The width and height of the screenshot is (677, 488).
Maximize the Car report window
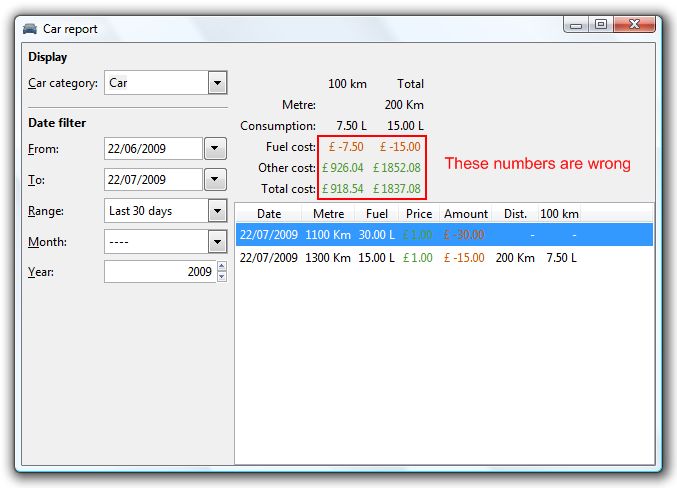click(600, 24)
